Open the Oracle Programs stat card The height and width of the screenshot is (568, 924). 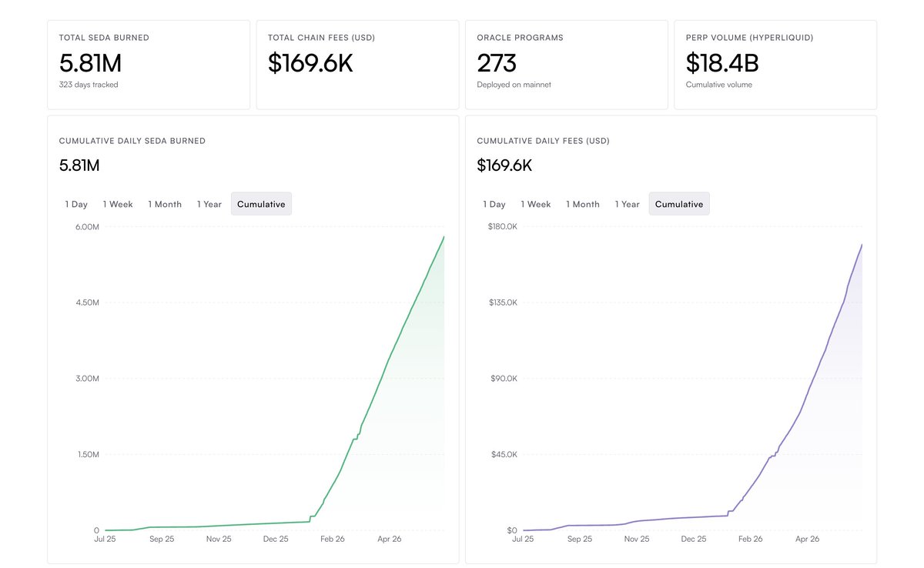(x=567, y=65)
